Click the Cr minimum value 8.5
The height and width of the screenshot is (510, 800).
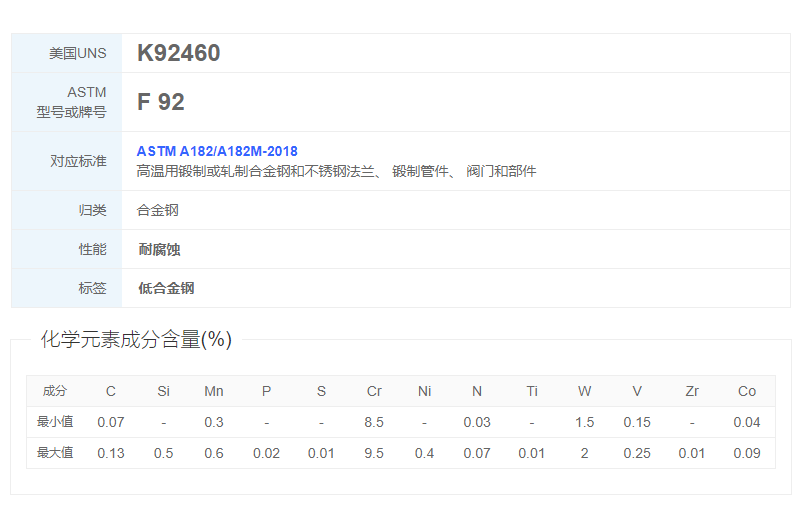click(374, 422)
